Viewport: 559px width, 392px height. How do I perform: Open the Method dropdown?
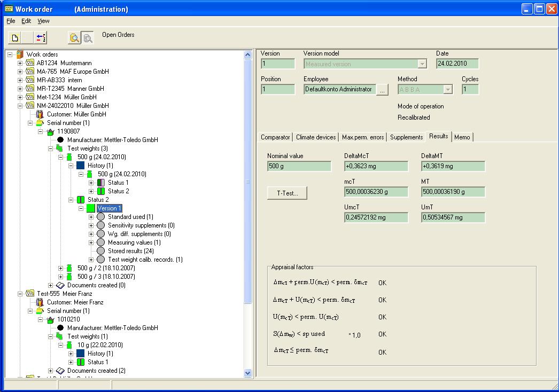coord(448,90)
